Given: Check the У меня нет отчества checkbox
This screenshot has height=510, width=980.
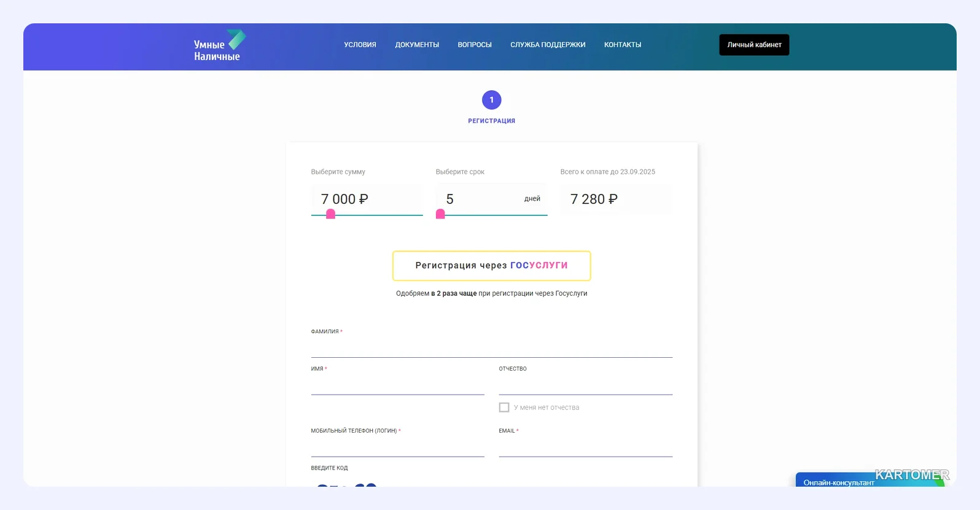Looking at the screenshot, I should click(504, 408).
